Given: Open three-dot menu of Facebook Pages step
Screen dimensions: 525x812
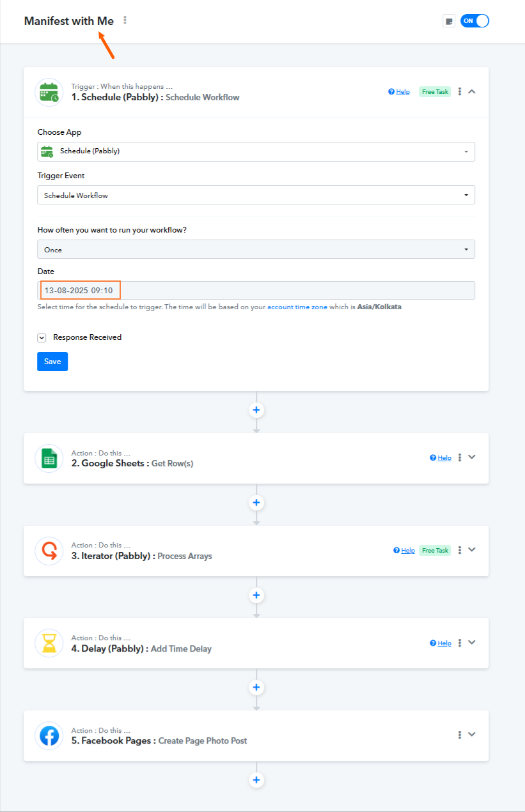Looking at the screenshot, I should pos(460,735).
